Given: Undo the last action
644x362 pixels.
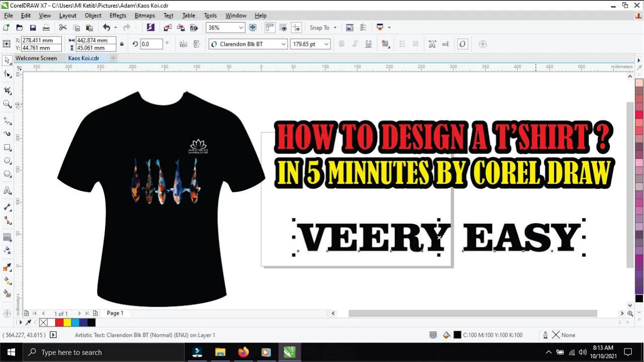Looking at the screenshot, I should [106, 28].
